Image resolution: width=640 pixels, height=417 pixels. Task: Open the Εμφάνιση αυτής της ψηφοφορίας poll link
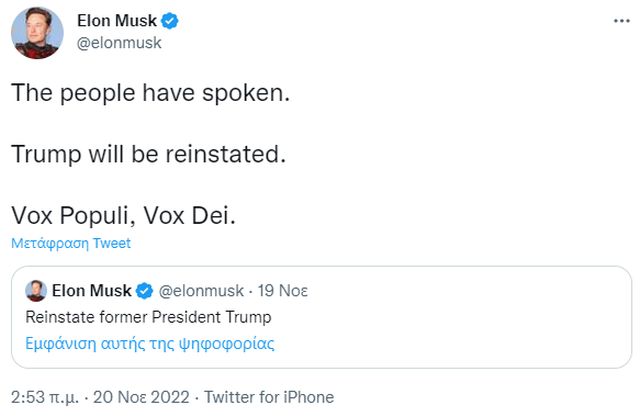coord(150,343)
